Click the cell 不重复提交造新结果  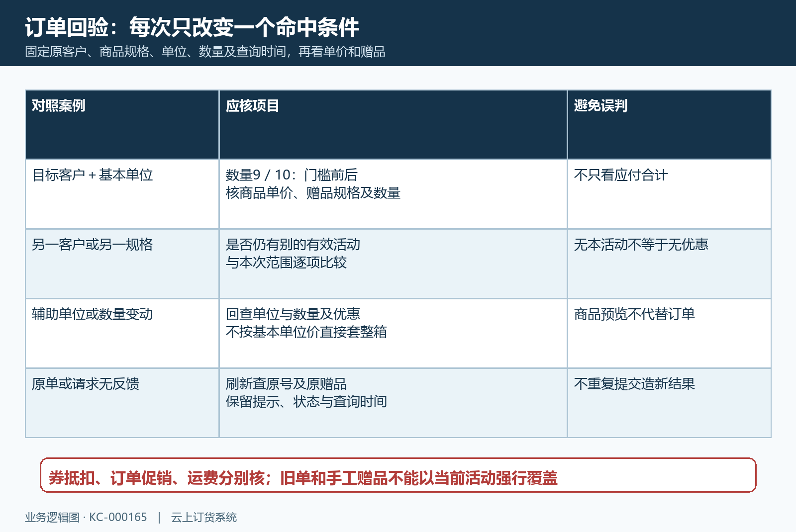pyautogui.click(x=669, y=403)
